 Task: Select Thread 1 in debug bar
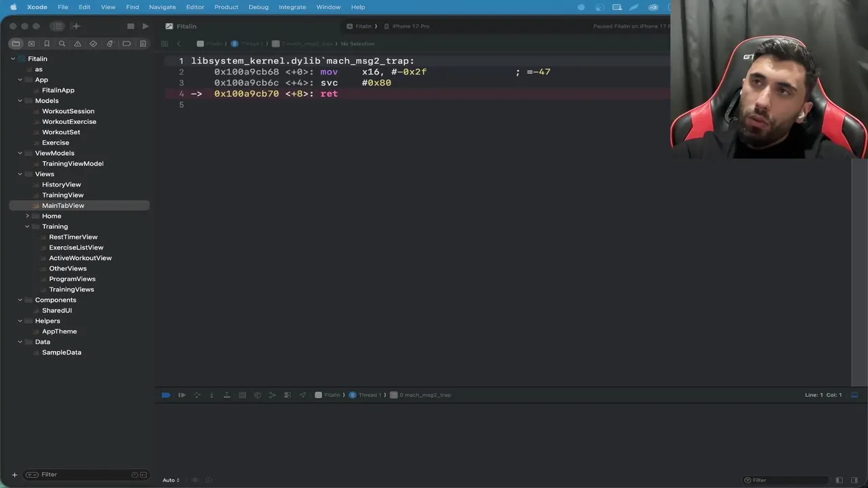pyautogui.click(x=365, y=395)
